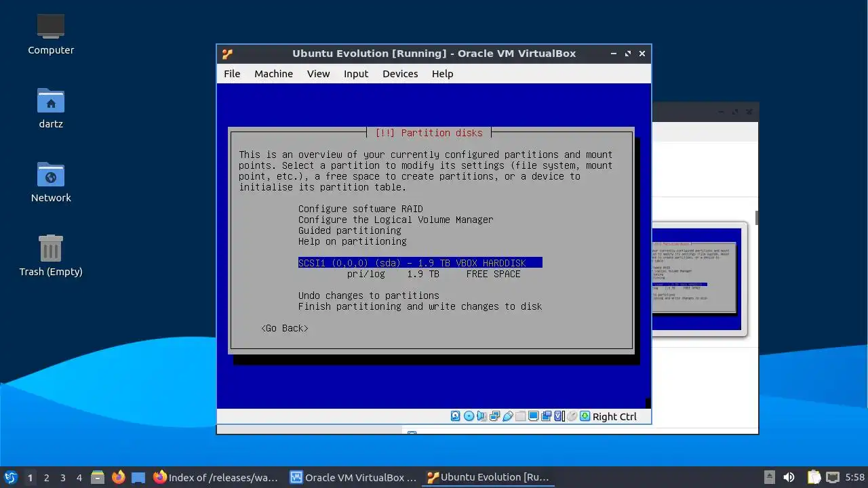Image resolution: width=868 pixels, height=488 pixels.
Task: Open the Input menu
Action: coord(355,74)
